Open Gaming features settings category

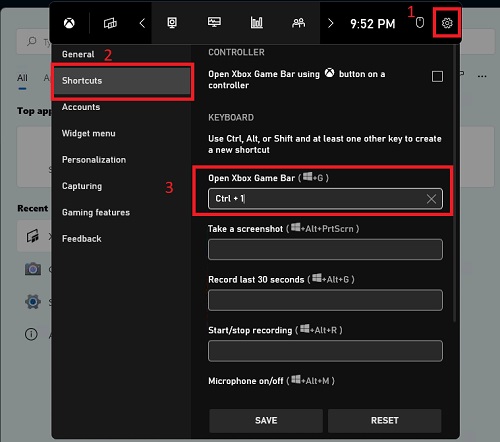coord(96,212)
